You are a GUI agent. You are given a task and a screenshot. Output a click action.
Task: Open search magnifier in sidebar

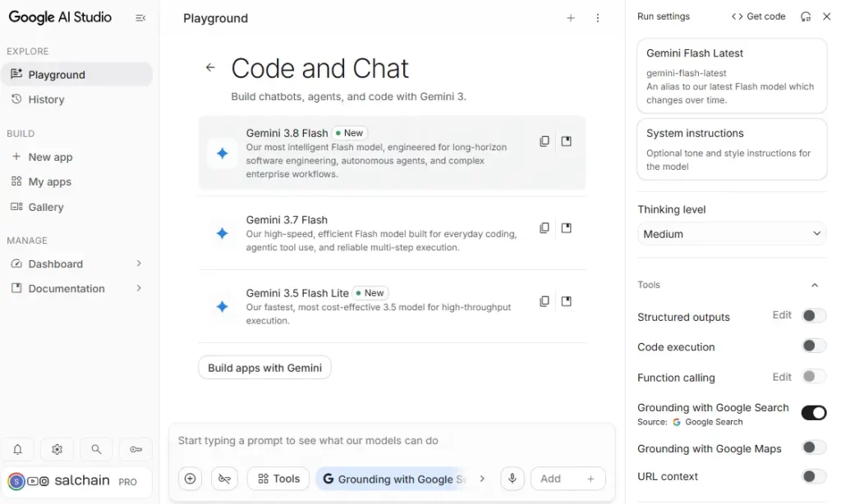tap(97, 449)
